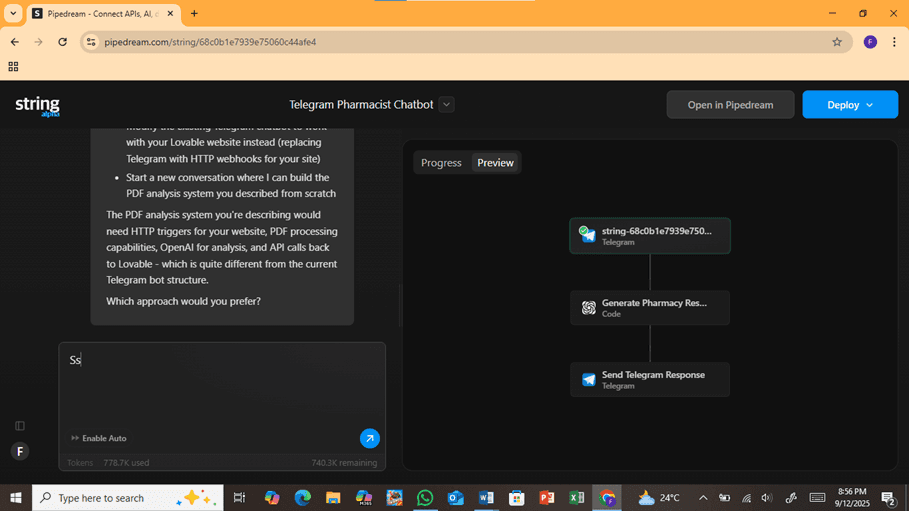This screenshot has height=511, width=909.
Task: Toggle Enable Auto mode
Action: tap(99, 438)
